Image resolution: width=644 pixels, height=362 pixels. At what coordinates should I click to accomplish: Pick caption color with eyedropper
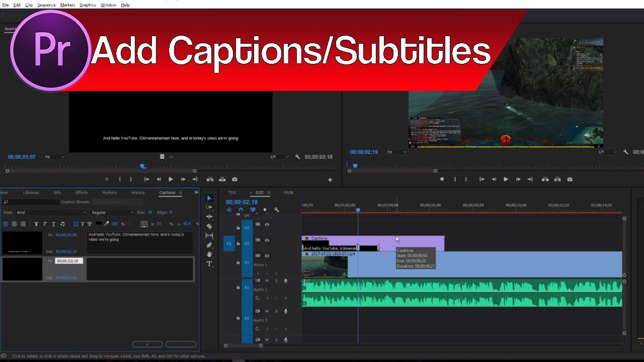[x=106, y=224]
